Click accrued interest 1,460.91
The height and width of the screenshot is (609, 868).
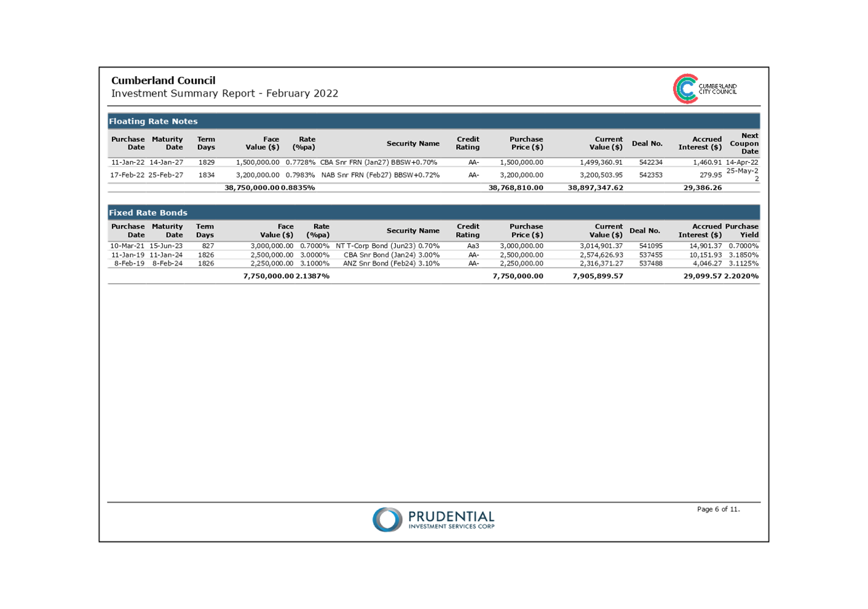pyautogui.click(x=708, y=162)
